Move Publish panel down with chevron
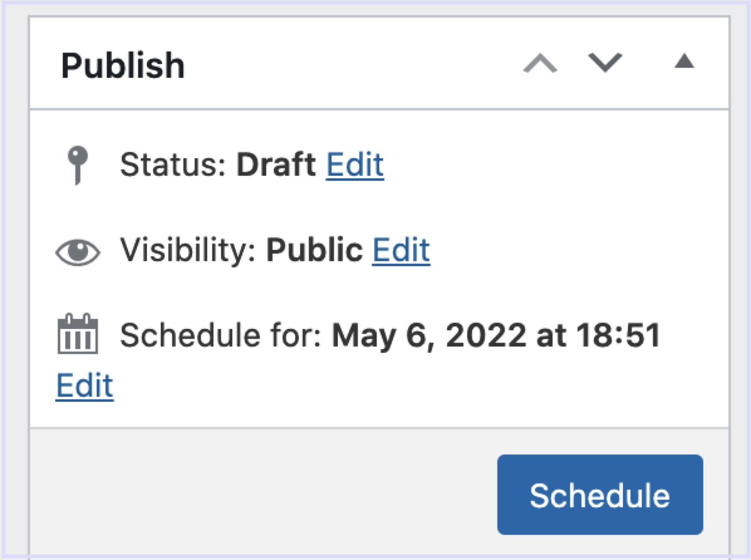 point(605,63)
